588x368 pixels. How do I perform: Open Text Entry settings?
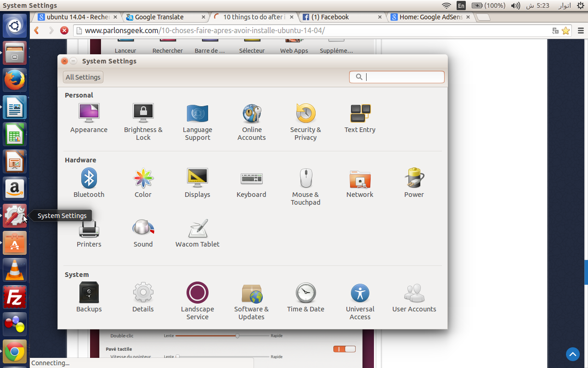[x=360, y=119]
